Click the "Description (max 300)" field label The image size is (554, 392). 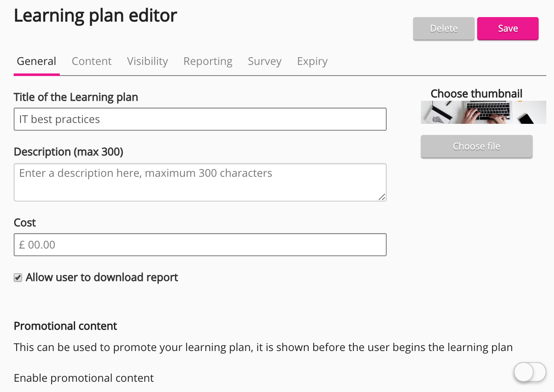click(68, 152)
